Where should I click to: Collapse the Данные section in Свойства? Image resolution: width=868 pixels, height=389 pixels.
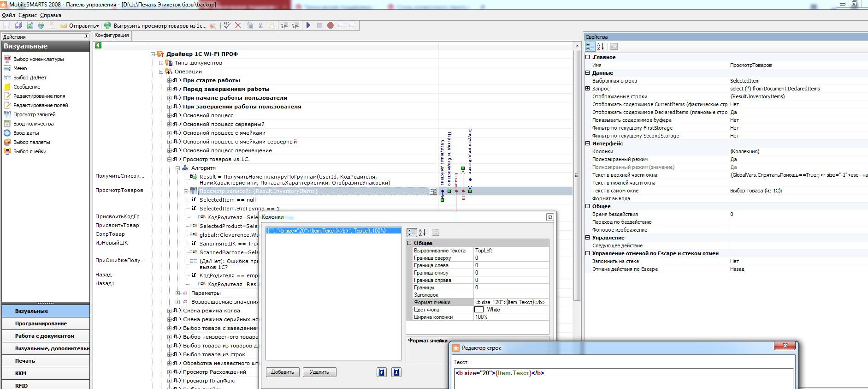click(x=588, y=73)
